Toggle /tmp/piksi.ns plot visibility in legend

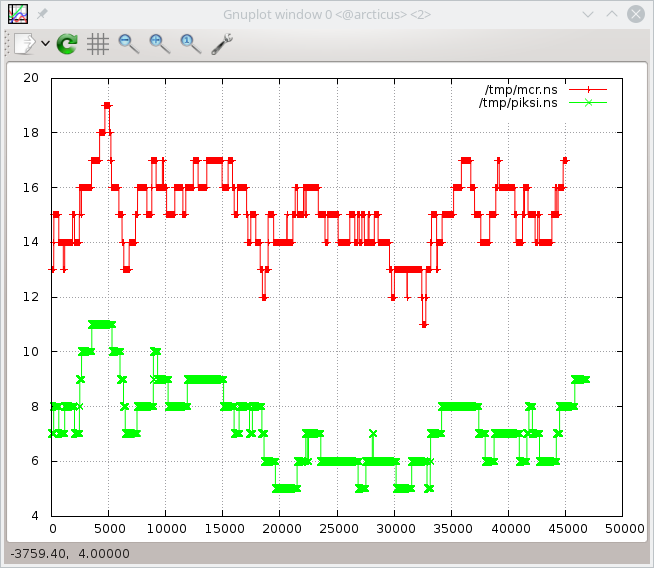pyautogui.click(x=518, y=102)
